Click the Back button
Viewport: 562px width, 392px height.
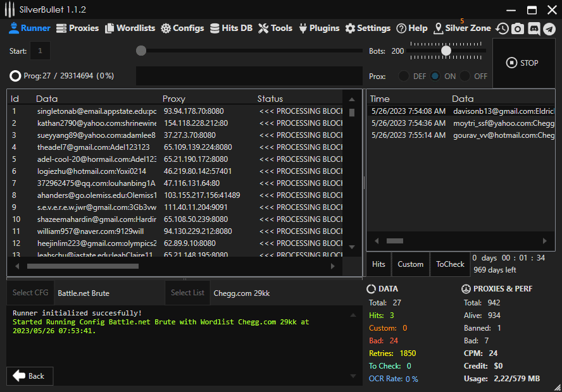(30, 376)
